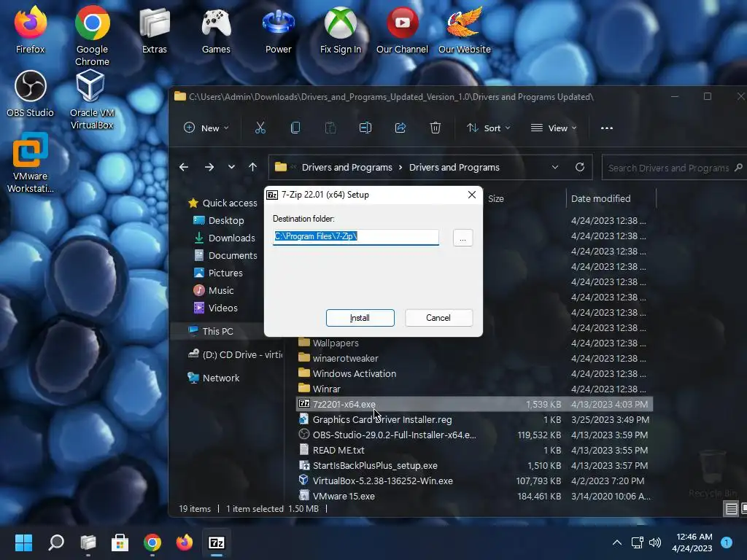Screen dimensions: 747x560
Task: Open the Extras desktop folder
Action: click(x=155, y=29)
